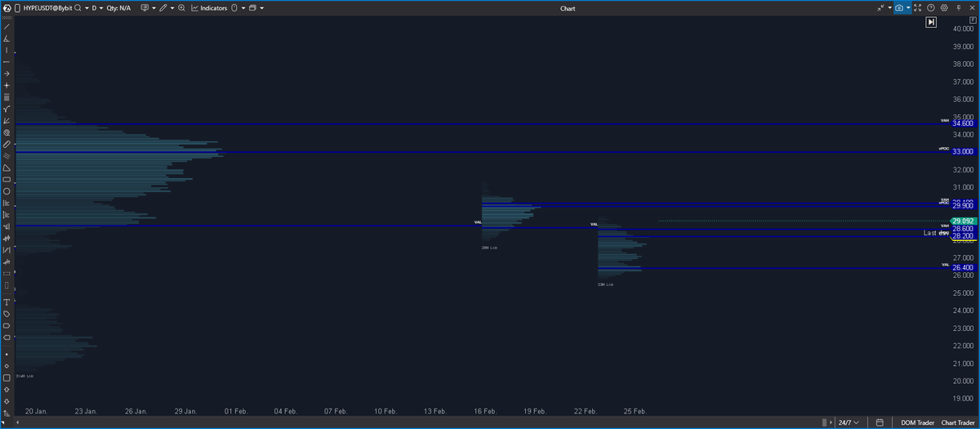Choose the arrow ray tool in sidebar
Image resolution: width=980 pixels, height=429 pixels.
point(7,74)
